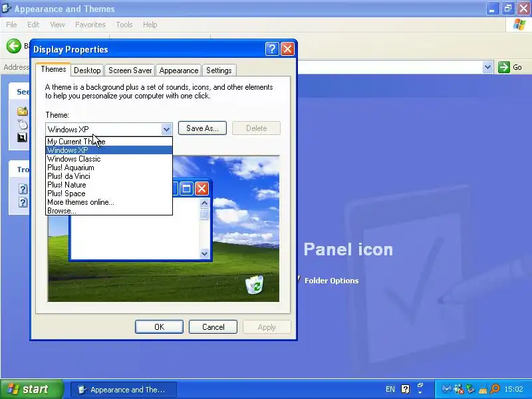The height and width of the screenshot is (399, 532).
Task: Select Plus! Nature theme option
Action: coord(109,185)
